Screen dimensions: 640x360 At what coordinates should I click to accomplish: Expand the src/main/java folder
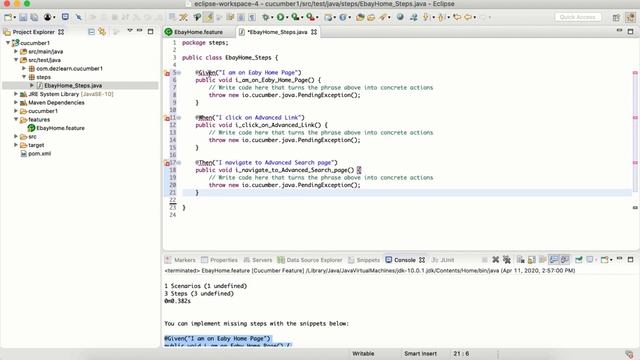16,51
